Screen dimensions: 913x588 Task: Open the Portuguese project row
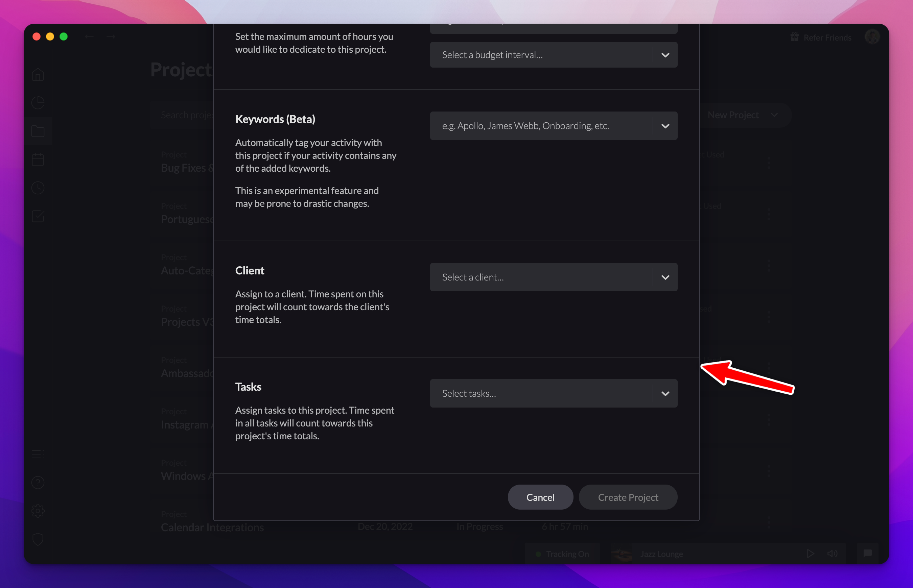[x=187, y=219]
